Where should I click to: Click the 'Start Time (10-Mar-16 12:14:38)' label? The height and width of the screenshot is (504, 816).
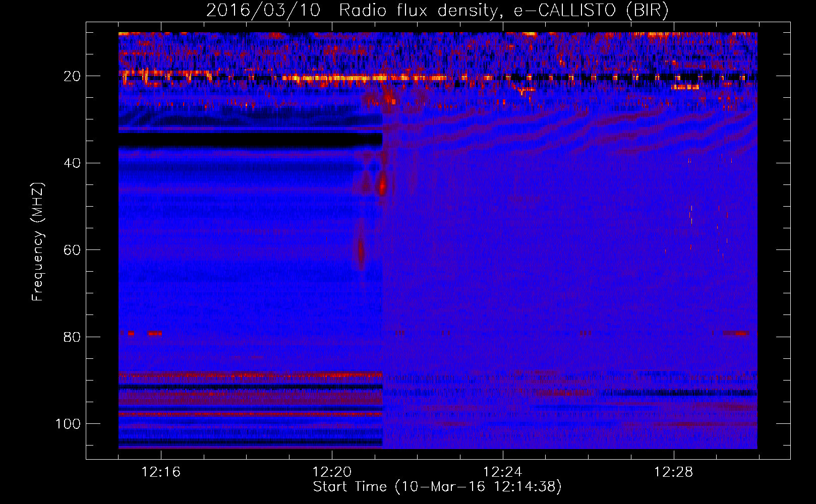437,487
